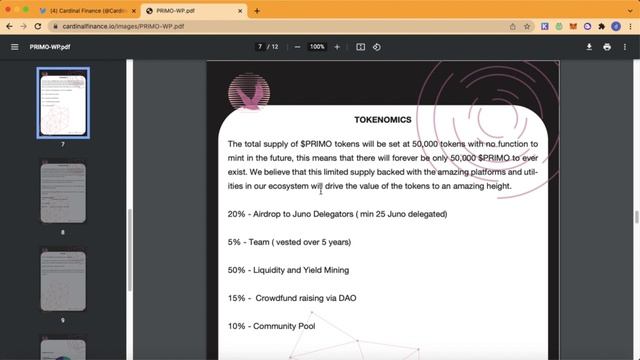Click '15% - Crowdfund raising via DAO'
The height and width of the screenshot is (360, 640).
pos(292,298)
